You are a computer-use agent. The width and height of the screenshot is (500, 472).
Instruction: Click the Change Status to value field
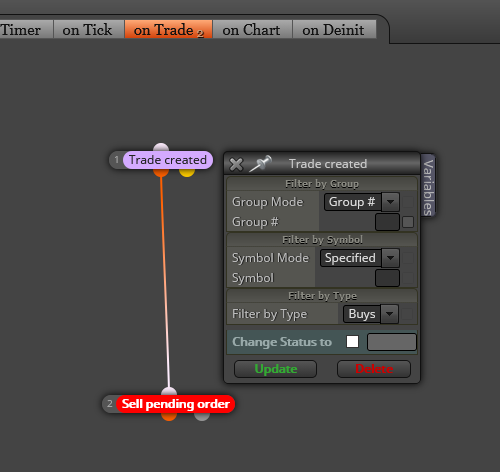coord(392,342)
